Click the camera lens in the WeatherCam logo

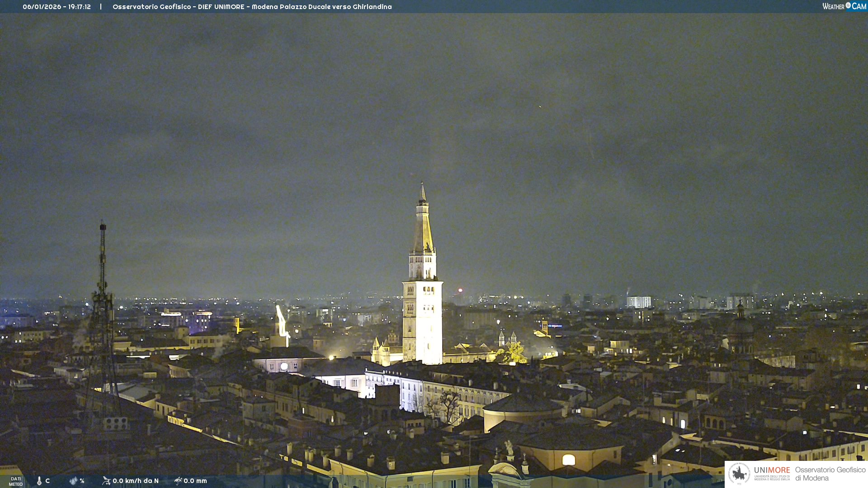click(848, 5)
